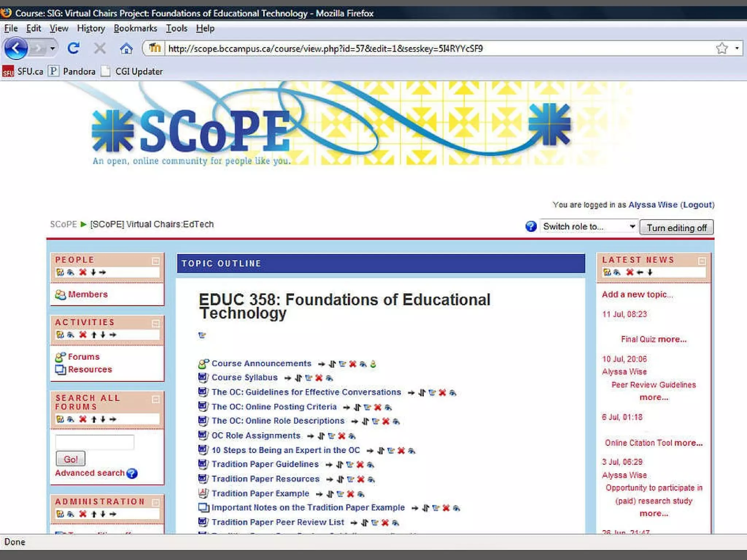
Task: Toggle visibility of the Latest News block
Action: click(617, 272)
